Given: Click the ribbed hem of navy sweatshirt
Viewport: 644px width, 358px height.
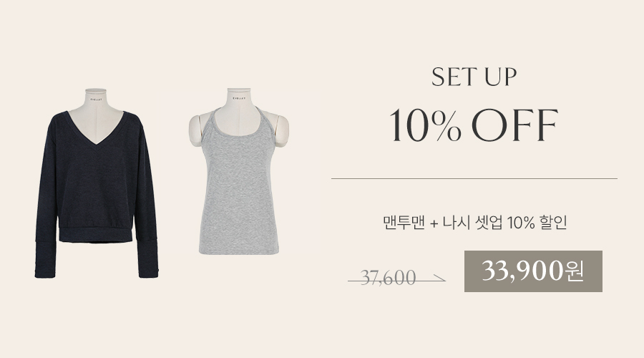Looking at the screenshot, I should (x=96, y=235).
